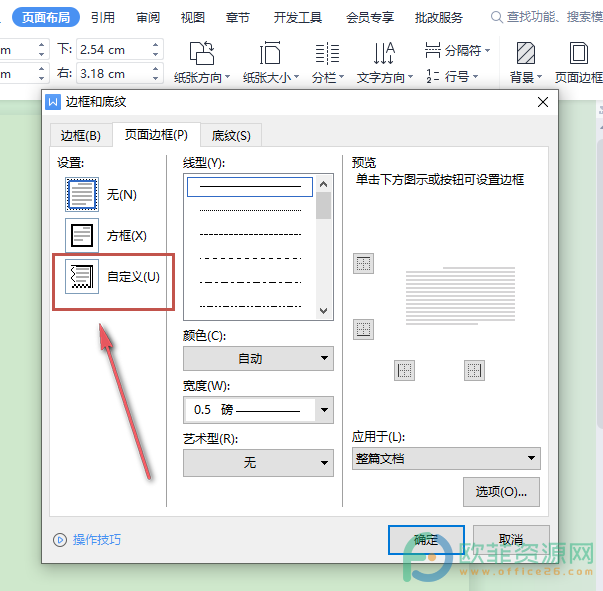Close the 边框和底纹 dialog

543,102
